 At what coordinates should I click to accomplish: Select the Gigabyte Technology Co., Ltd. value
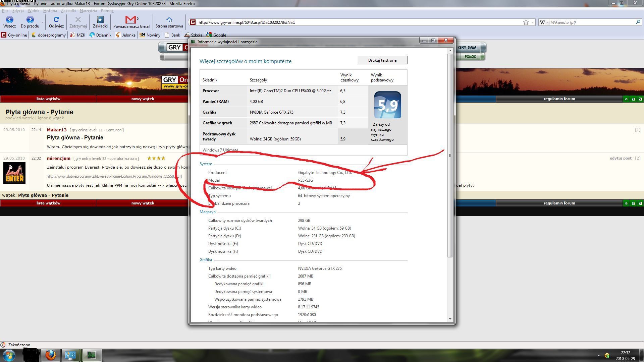[325, 173]
